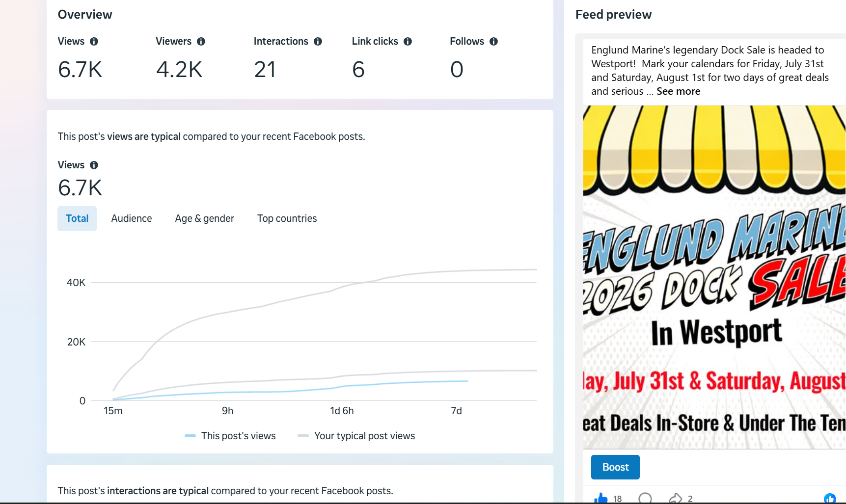
Task: Click the 'interactions are typical' comparison sentence
Action: click(225, 491)
